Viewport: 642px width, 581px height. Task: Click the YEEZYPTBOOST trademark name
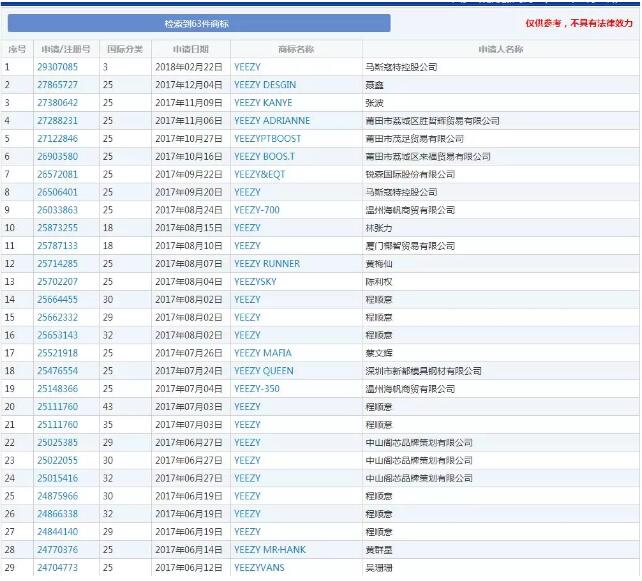click(x=267, y=139)
